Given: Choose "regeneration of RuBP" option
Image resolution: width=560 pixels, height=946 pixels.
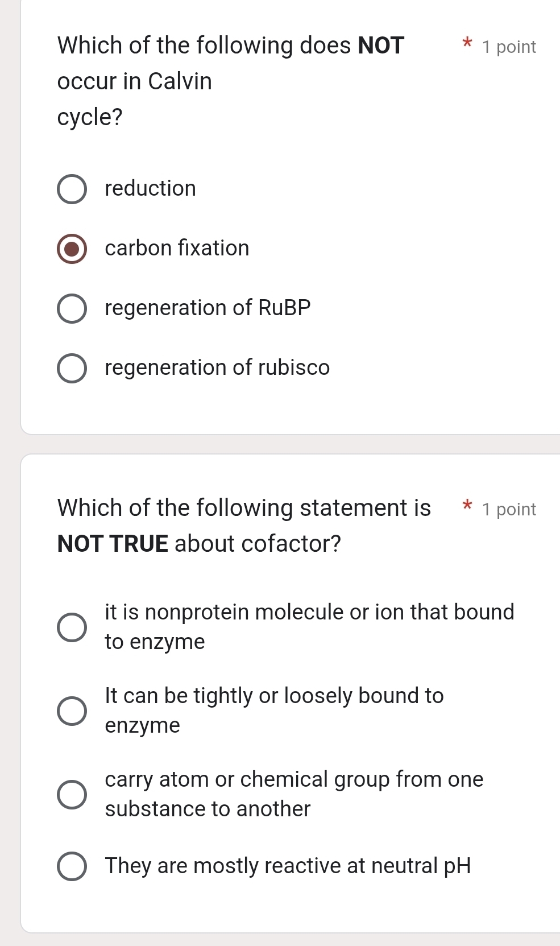Looking at the screenshot, I should pos(72,308).
